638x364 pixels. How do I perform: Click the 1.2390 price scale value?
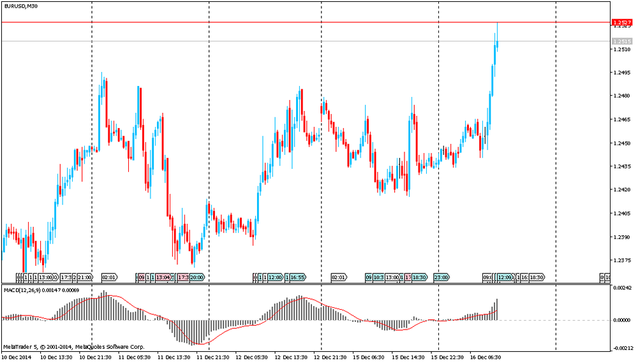point(621,237)
